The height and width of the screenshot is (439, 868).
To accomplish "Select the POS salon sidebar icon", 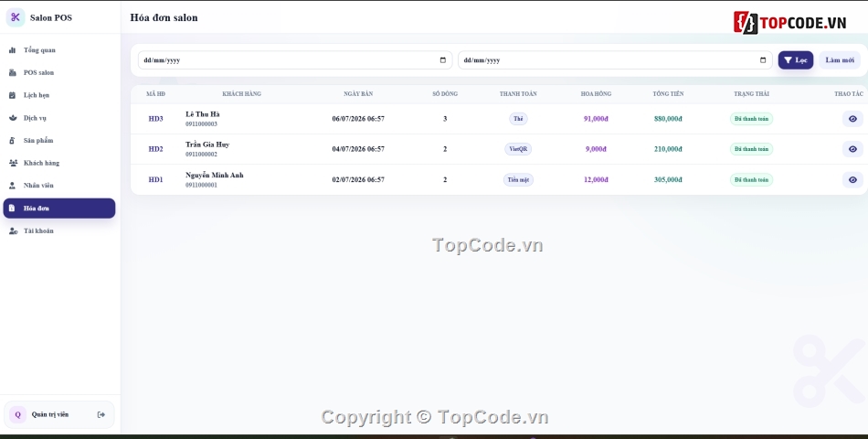I will (x=12, y=72).
